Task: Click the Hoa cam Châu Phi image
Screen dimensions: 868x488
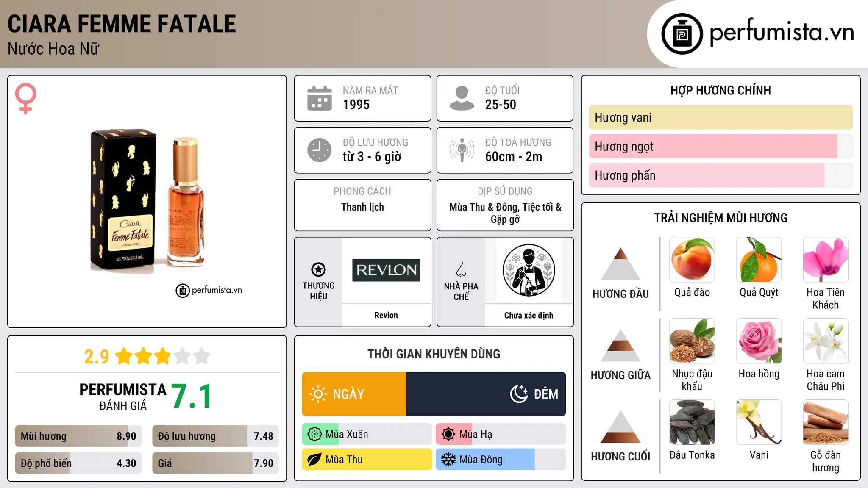Action: [826, 341]
